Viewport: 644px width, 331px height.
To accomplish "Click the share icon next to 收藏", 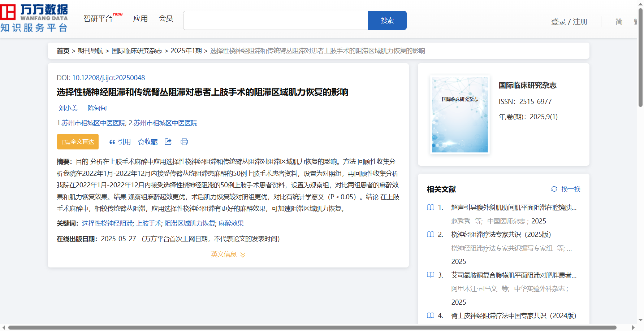I will (168, 142).
